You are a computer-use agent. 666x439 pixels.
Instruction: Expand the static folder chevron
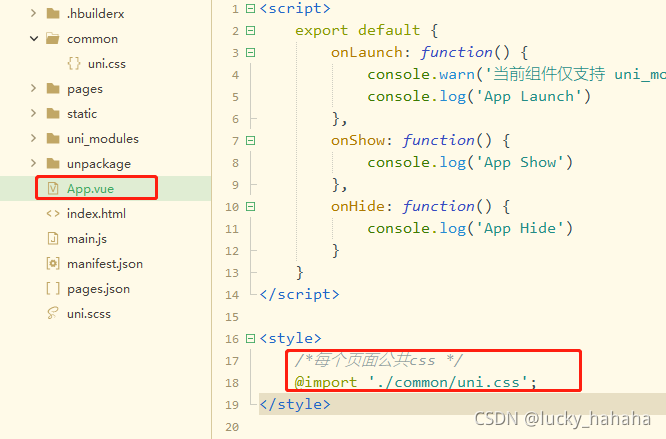(x=34, y=113)
